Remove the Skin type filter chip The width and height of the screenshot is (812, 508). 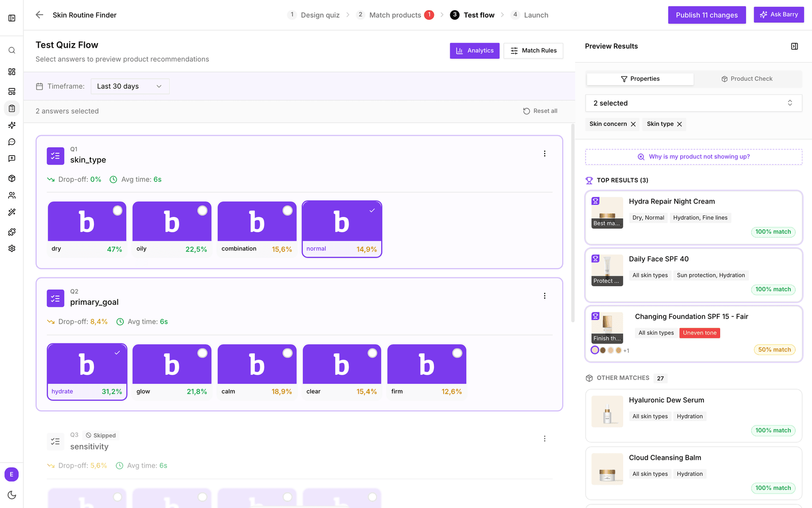680,124
